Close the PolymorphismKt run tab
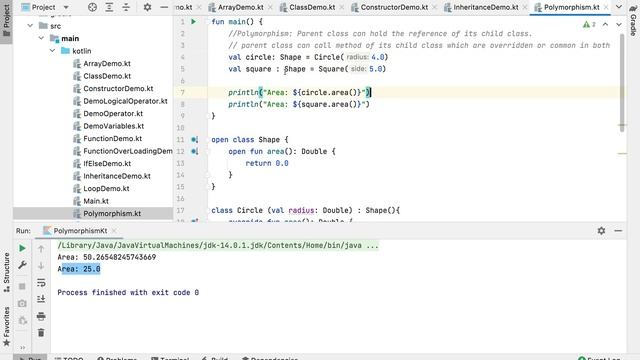Screen dimensions: 640x360 pyautogui.click(x=114, y=231)
